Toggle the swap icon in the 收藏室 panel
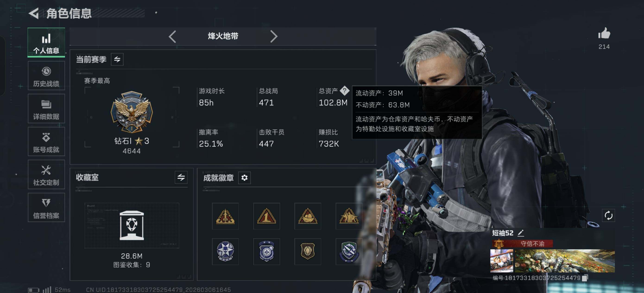Viewport: 644px width, 293px height. [181, 177]
